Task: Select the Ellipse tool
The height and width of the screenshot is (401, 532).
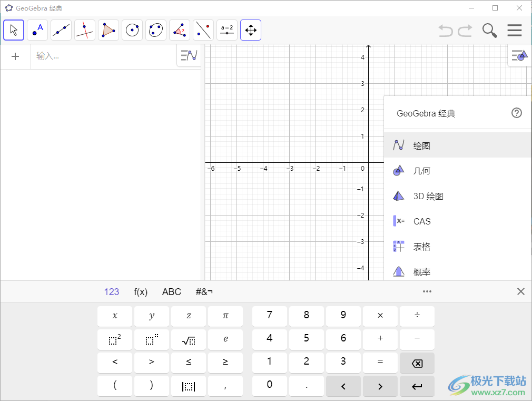Action: 156,30
